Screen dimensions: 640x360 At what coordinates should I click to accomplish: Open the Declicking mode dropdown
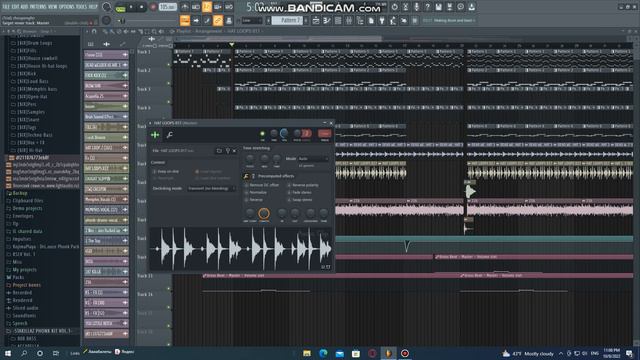[211, 189]
